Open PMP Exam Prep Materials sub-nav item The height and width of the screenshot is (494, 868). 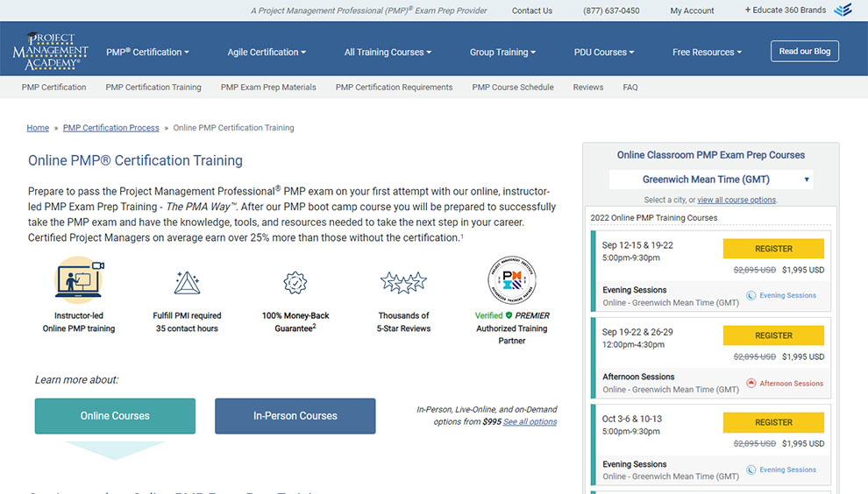click(x=268, y=88)
